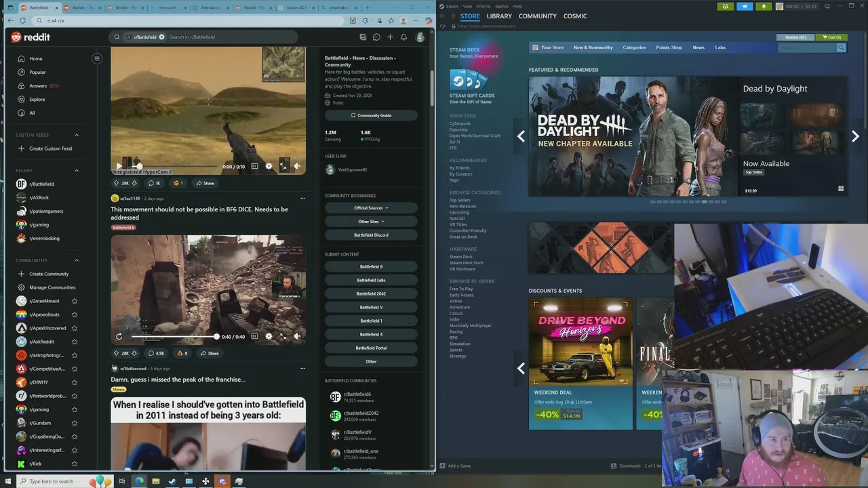
Task: Enter fullscreen on the first video
Action: tap(283, 166)
